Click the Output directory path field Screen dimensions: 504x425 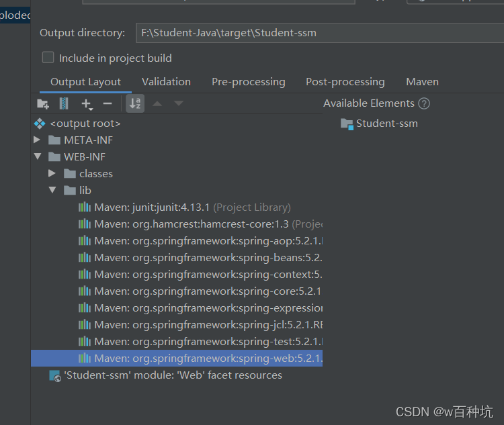click(x=320, y=33)
